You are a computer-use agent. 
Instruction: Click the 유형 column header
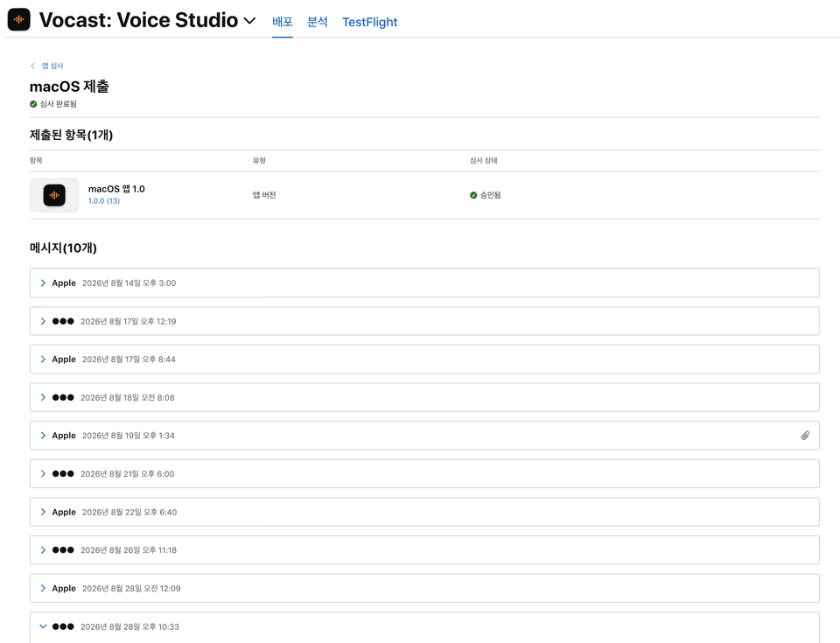tap(259, 161)
